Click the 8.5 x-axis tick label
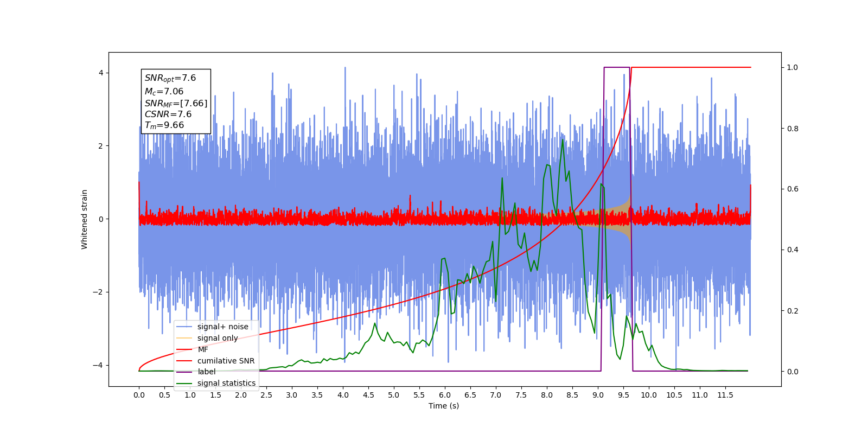This screenshot has height=434, width=868. pos(572,395)
